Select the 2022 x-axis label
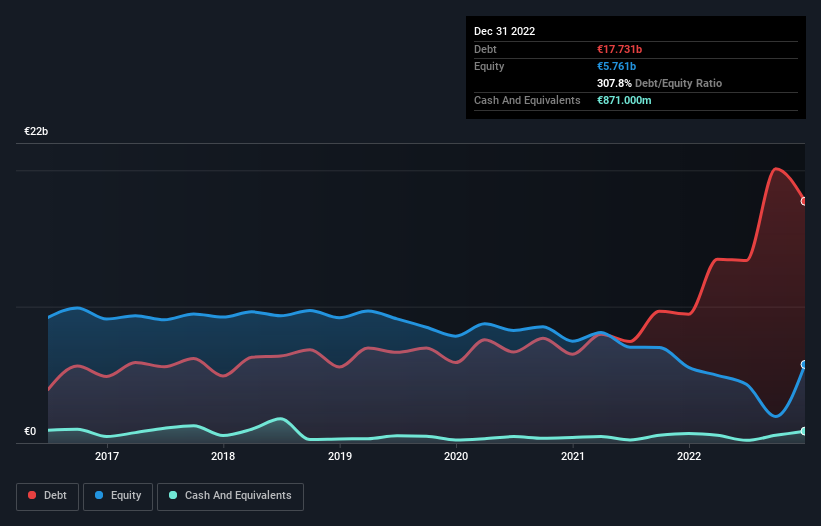821x526 pixels. [x=689, y=456]
